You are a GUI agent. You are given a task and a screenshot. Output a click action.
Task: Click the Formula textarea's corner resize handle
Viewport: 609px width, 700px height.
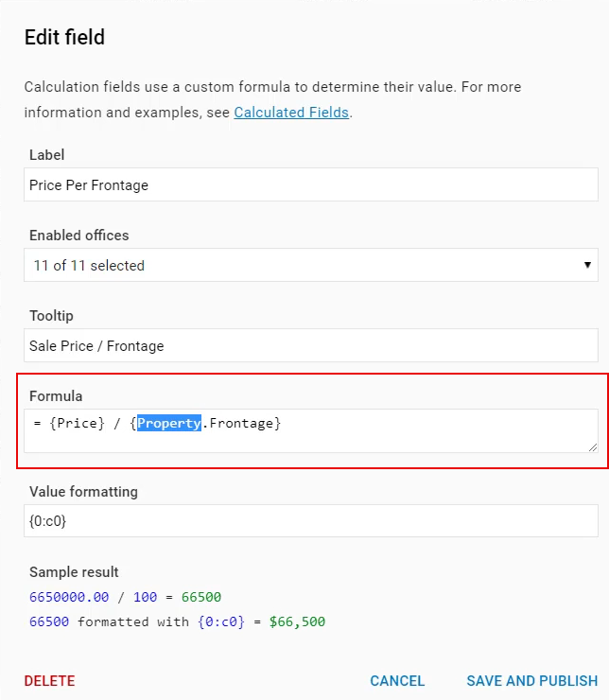pos(593,447)
